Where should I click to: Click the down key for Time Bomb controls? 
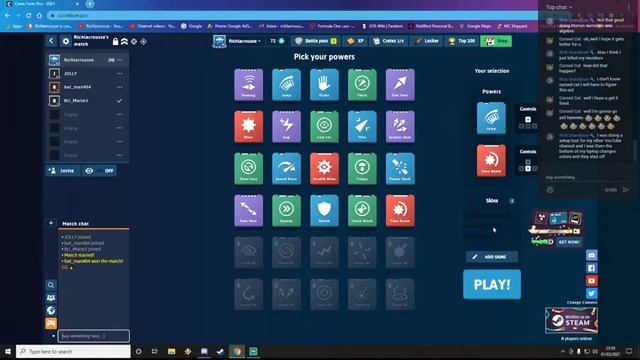(x=528, y=169)
